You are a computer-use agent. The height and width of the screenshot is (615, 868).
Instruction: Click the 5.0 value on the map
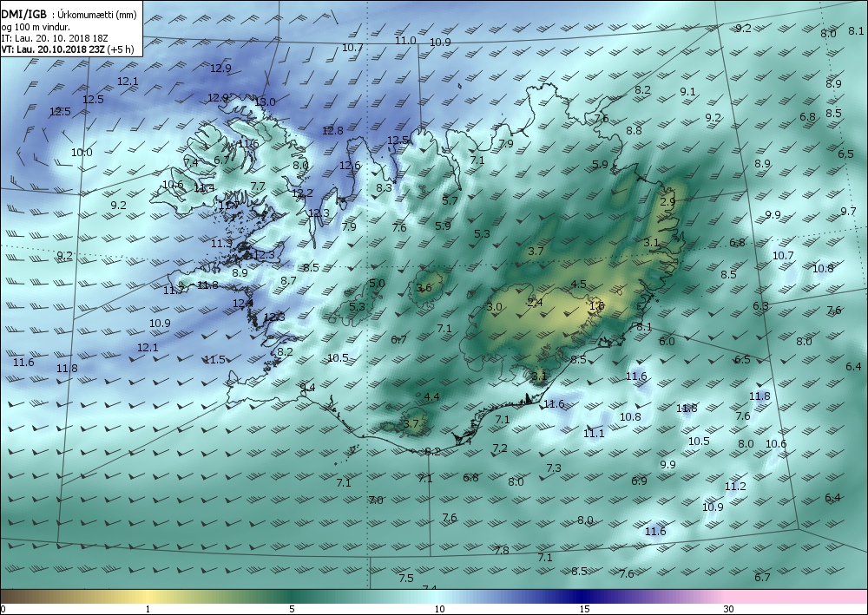pos(377,283)
